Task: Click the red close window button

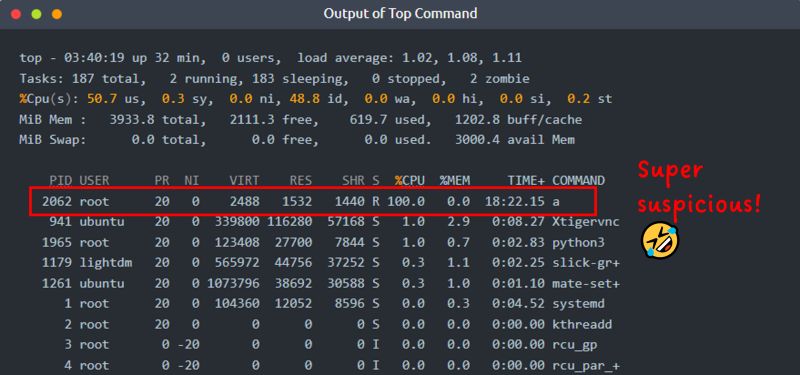Action: (x=16, y=14)
